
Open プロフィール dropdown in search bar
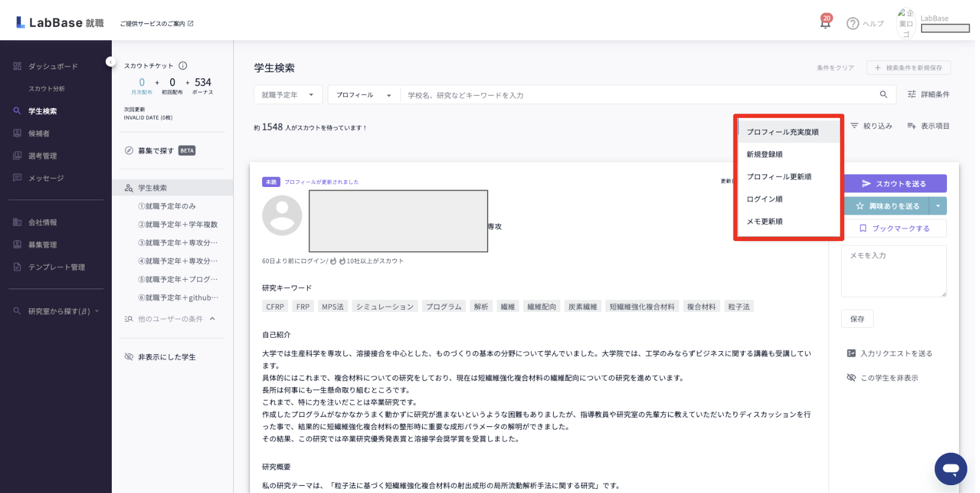click(364, 95)
